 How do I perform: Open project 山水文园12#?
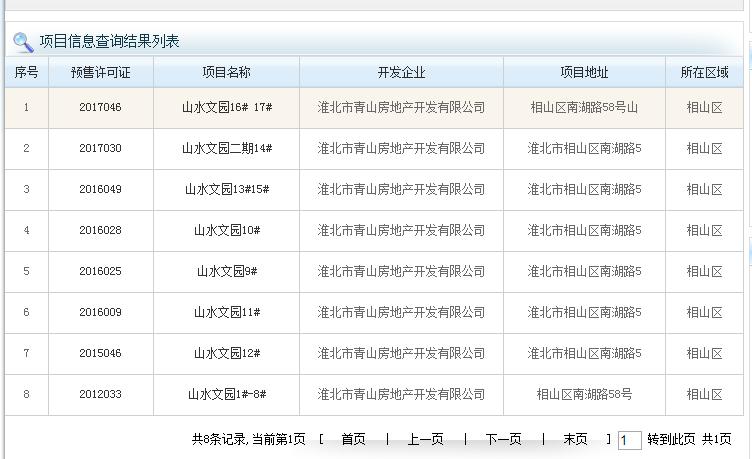click(227, 353)
